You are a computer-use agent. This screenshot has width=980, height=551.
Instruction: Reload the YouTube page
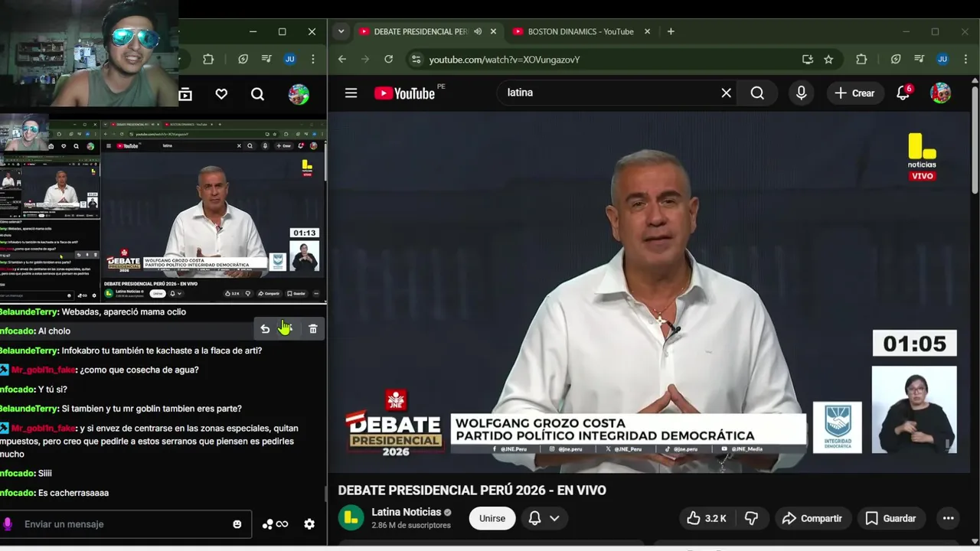point(388,59)
